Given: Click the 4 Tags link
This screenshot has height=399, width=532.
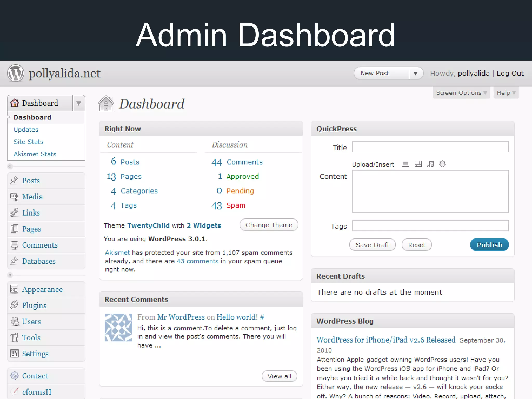Looking at the screenshot, I should 124,205.
